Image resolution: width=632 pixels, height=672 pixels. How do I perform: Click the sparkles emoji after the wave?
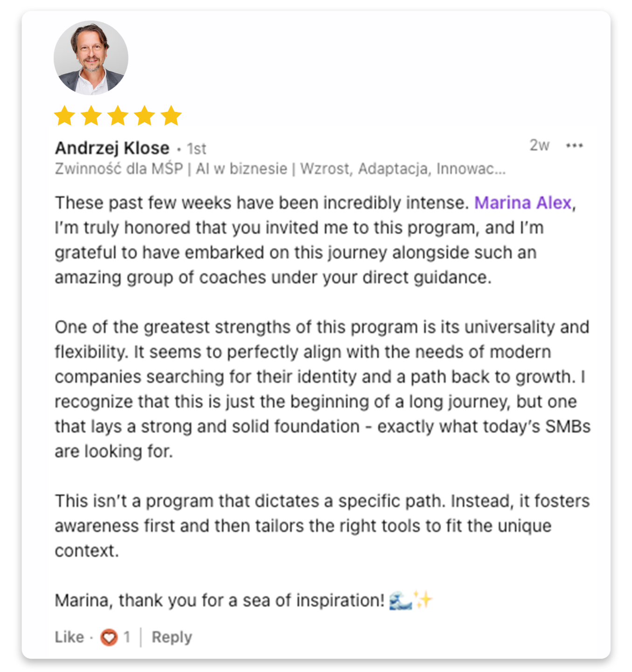424,600
